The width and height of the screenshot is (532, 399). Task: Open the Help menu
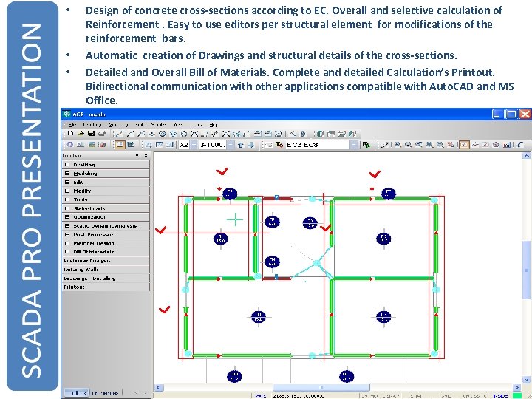click(x=214, y=125)
